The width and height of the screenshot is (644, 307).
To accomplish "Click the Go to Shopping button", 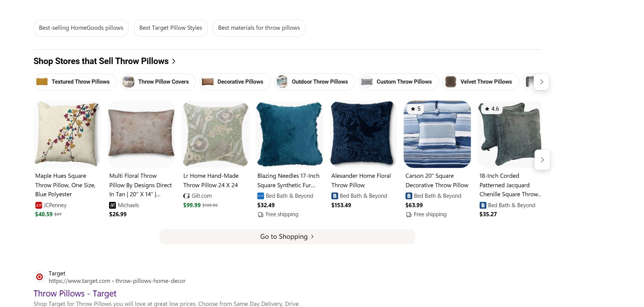I will click(x=287, y=237).
